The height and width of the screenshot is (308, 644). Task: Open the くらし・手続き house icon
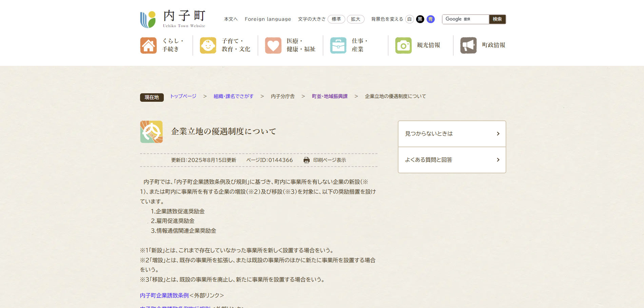(149, 45)
